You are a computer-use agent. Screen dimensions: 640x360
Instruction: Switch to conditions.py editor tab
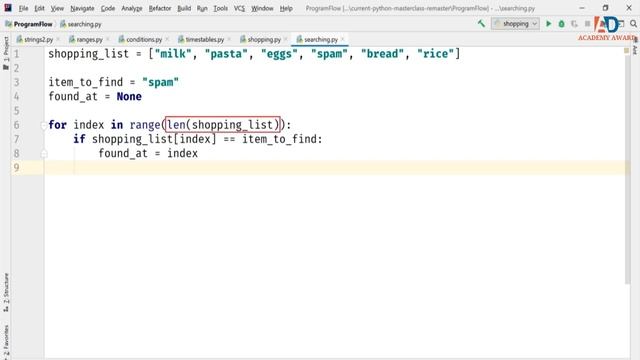pyautogui.click(x=144, y=39)
